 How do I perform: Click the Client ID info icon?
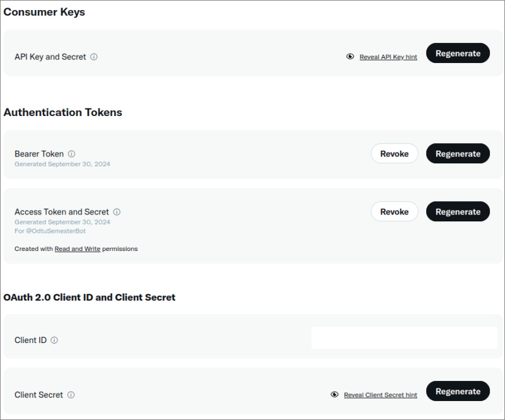pyautogui.click(x=54, y=340)
